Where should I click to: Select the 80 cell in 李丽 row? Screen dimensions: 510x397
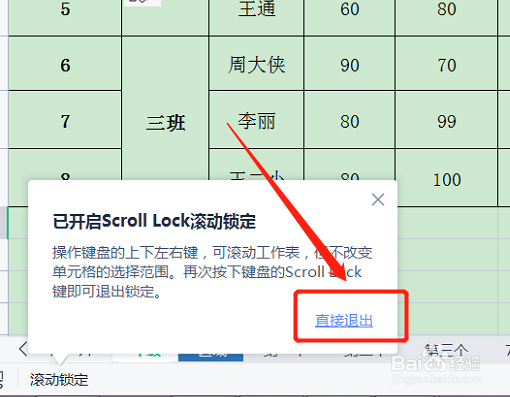[x=349, y=120]
